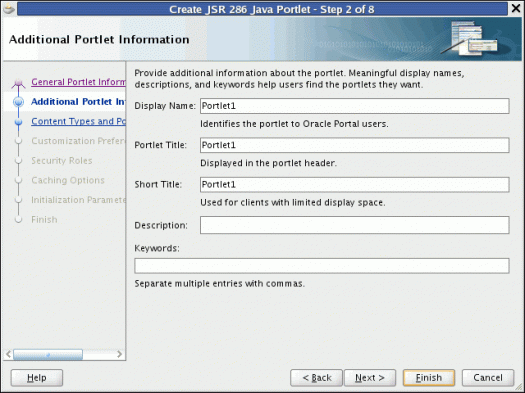Image resolution: width=525 pixels, height=393 pixels.
Task: Close the Create JSR 286 Java Portlet dialog
Action: (x=516, y=9)
